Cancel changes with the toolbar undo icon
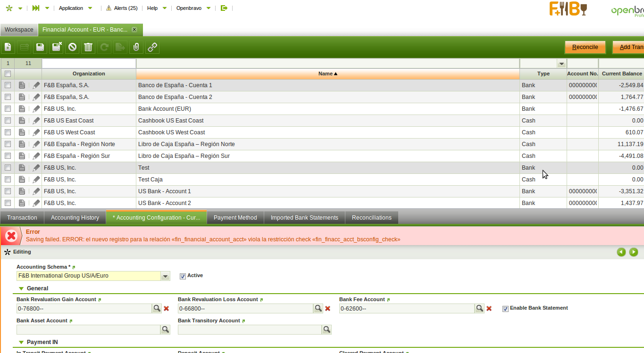The width and height of the screenshot is (644, 353). pos(72,47)
